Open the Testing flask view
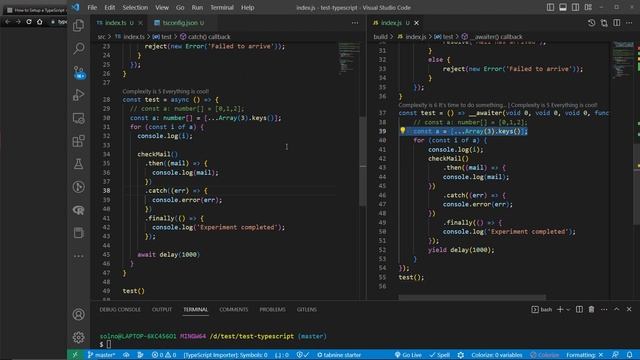The width and height of the screenshot is (640, 360). click(x=78, y=164)
